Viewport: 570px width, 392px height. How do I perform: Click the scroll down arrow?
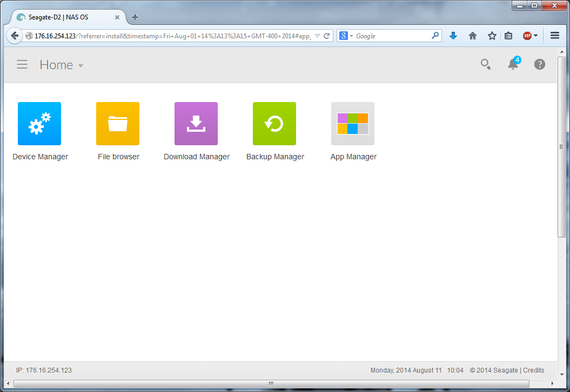[x=562, y=374]
